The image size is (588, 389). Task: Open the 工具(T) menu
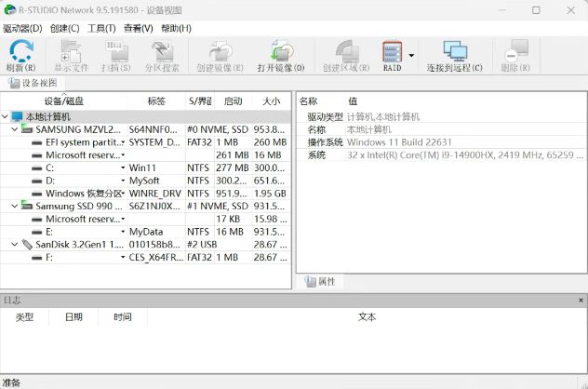pos(101,28)
